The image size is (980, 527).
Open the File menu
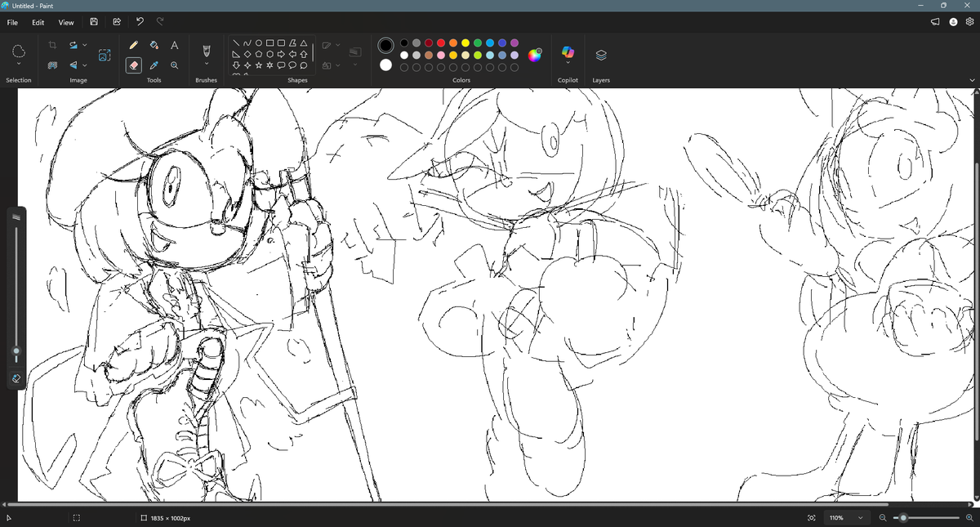13,22
